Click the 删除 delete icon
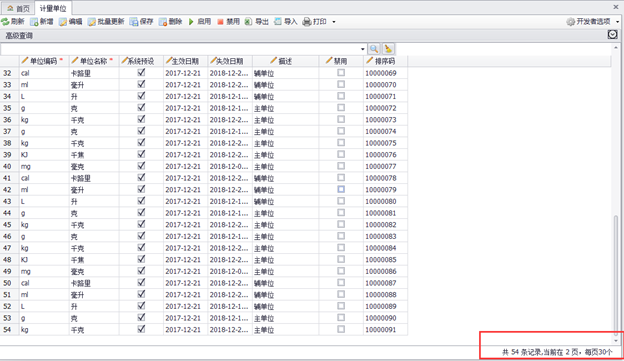 coord(163,21)
